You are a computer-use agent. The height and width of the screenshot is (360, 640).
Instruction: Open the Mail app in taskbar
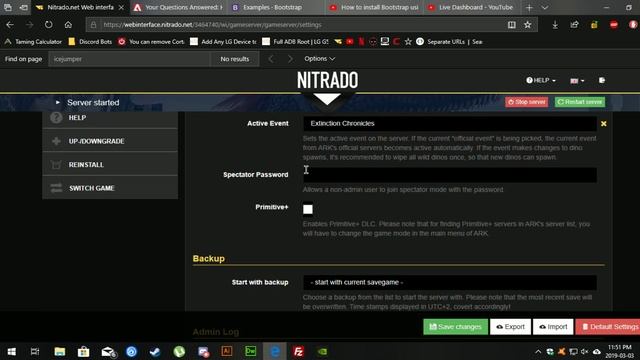tap(108, 351)
